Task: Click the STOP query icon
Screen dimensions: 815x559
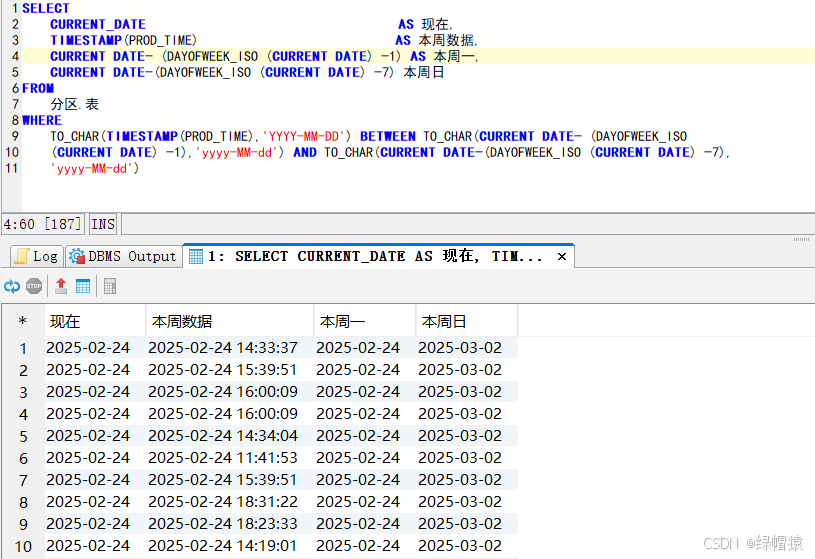Action: pos(34,286)
